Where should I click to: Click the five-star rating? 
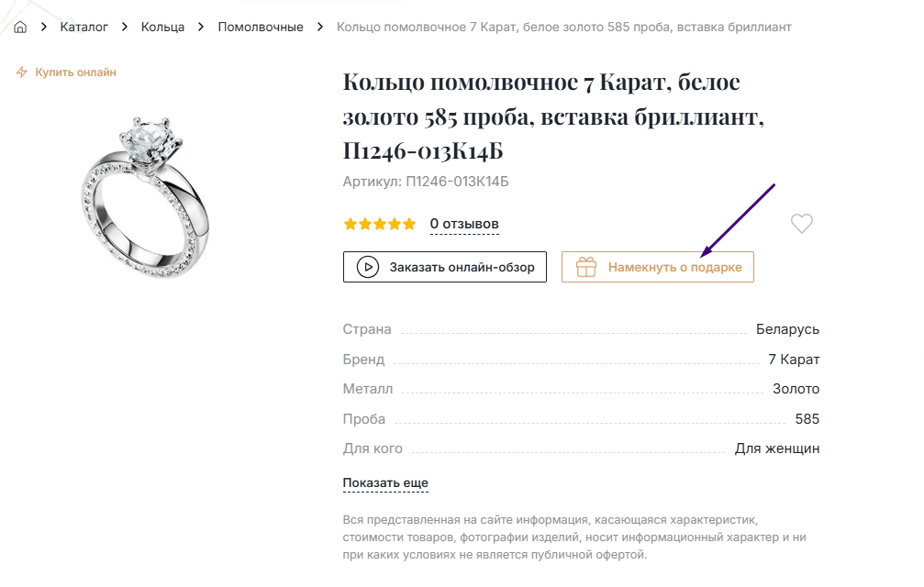pyautogui.click(x=379, y=224)
